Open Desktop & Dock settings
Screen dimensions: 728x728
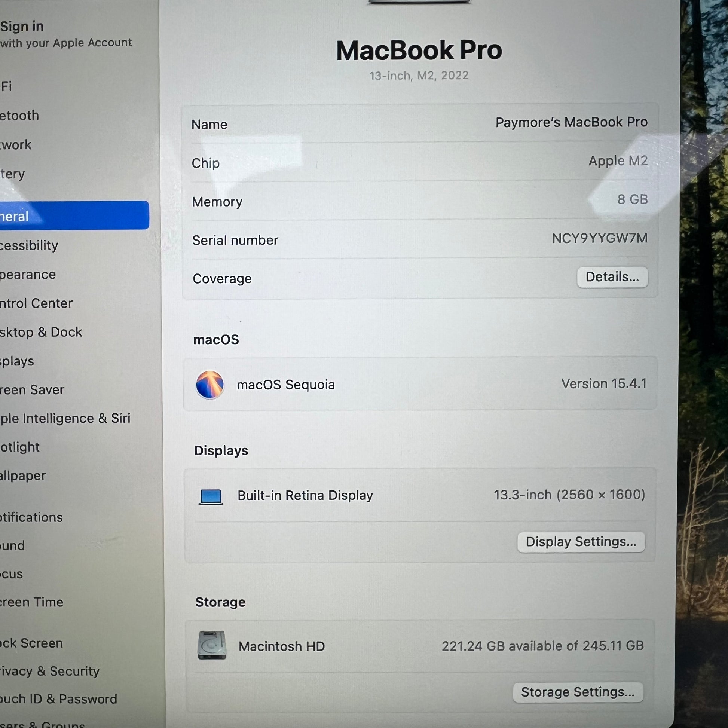[x=41, y=332]
